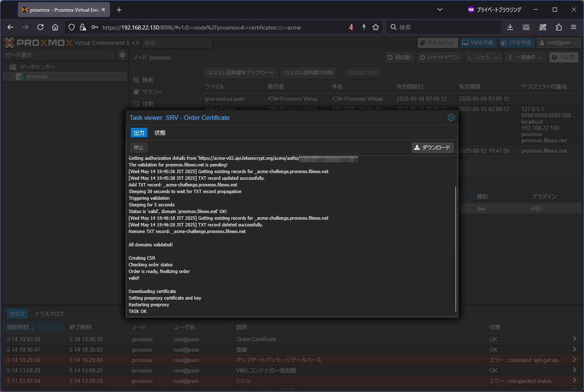The height and width of the screenshot is (392, 584).
Task: Switch to the クラスタログ tab
Action: (x=50, y=314)
